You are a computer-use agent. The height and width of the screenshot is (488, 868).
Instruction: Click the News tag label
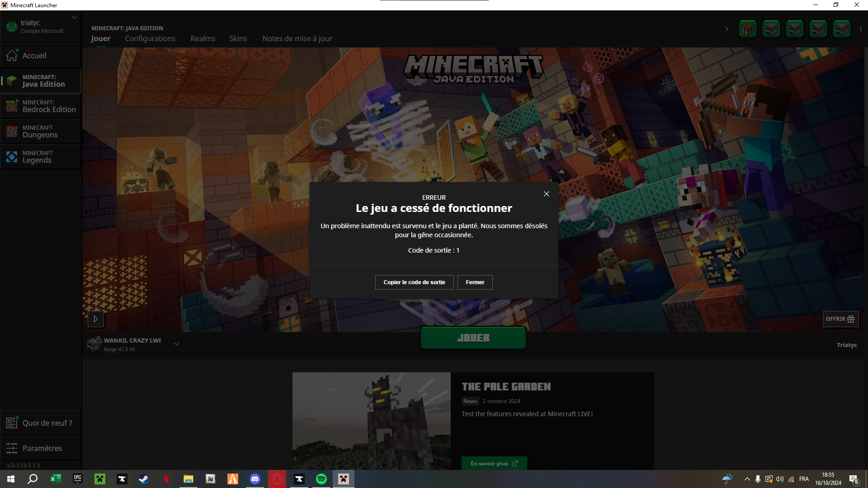[470, 401]
